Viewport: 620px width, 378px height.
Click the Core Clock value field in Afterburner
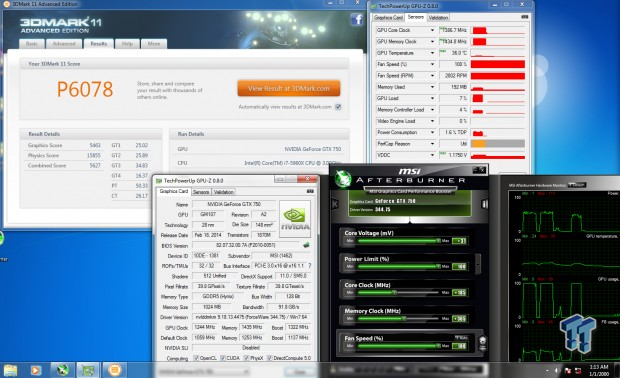tap(459, 293)
